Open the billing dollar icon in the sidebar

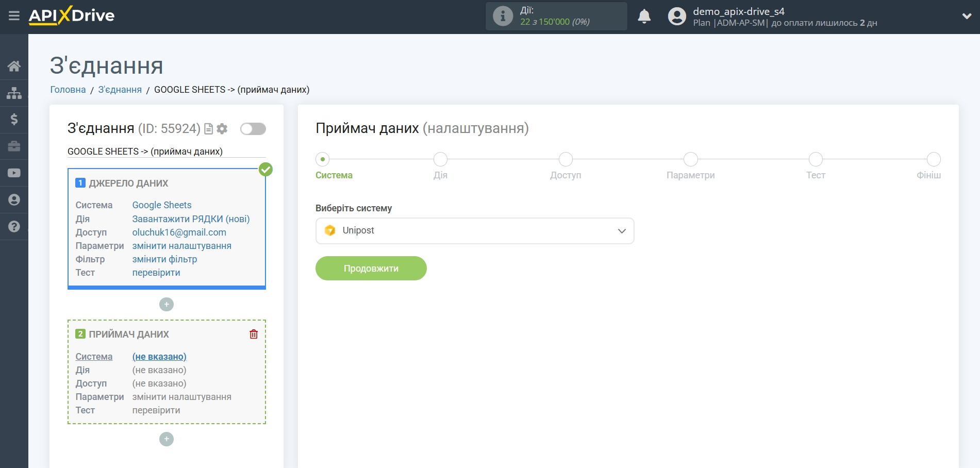click(14, 120)
